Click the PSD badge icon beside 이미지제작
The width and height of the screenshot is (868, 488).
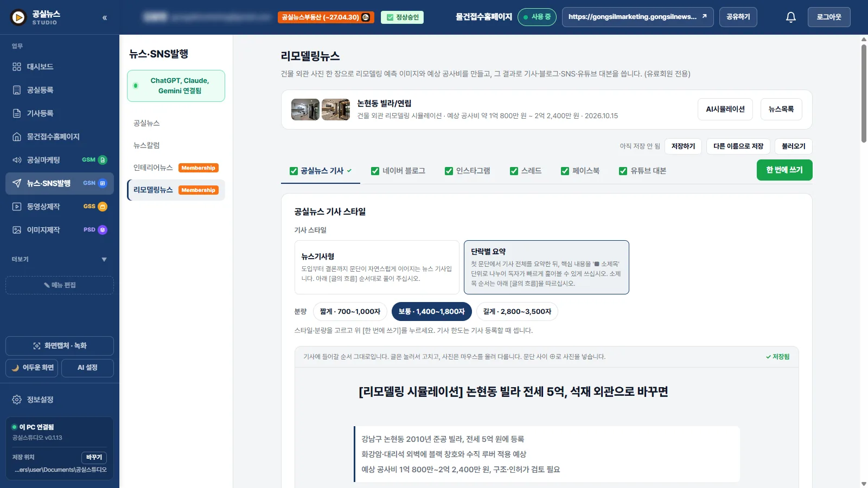[103, 230]
